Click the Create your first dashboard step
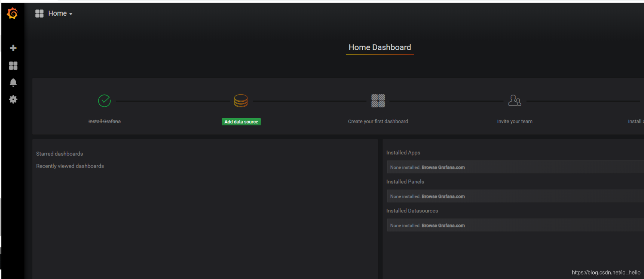The width and height of the screenshot is (644, 279). [x=378, y=121]
